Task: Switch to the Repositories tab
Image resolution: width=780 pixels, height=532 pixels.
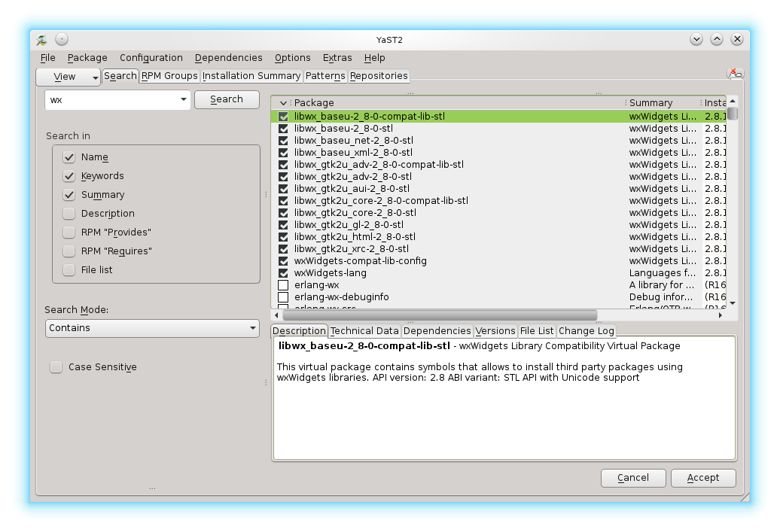Action: tap(379, 76)
